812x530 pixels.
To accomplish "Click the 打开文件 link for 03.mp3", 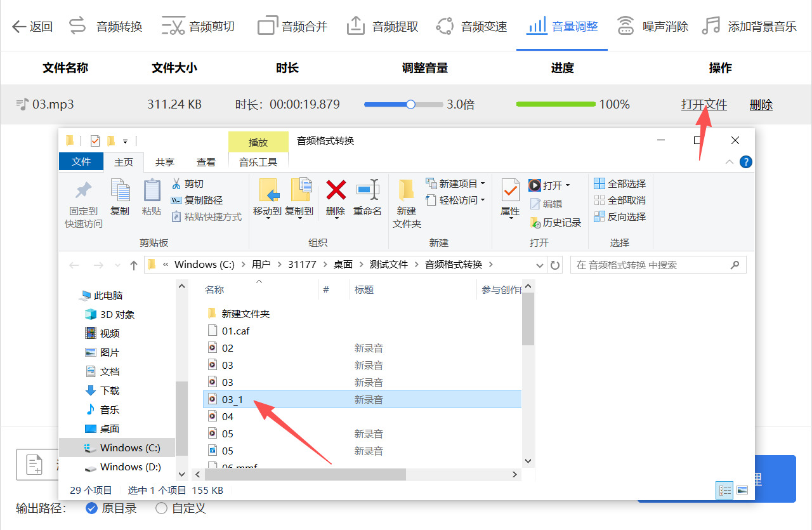I will click(704, 104).
